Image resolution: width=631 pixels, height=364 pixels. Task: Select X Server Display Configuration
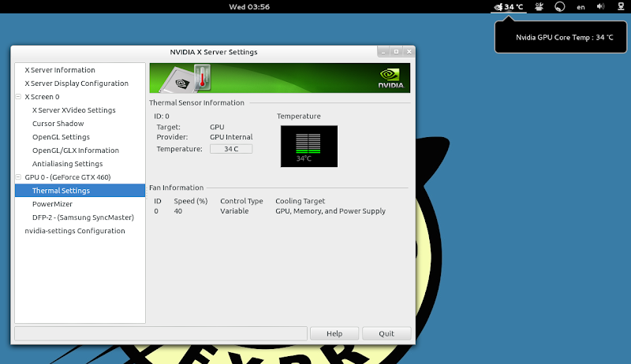[77, 84]
